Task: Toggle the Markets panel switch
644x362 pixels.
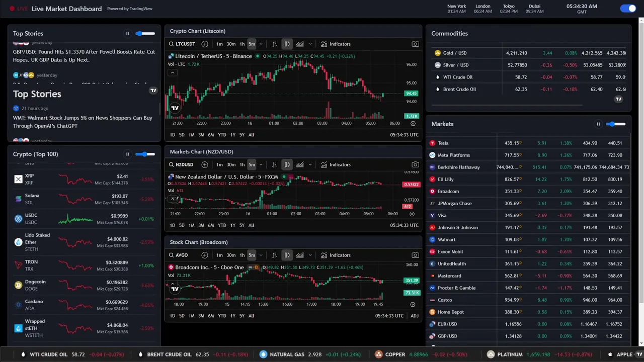Action: [615, 124]
